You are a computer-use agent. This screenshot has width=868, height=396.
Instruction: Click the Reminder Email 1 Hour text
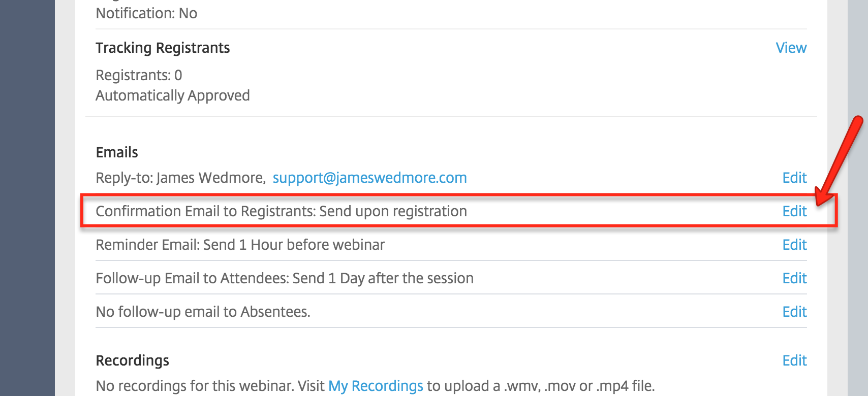(x=240, y=245)
